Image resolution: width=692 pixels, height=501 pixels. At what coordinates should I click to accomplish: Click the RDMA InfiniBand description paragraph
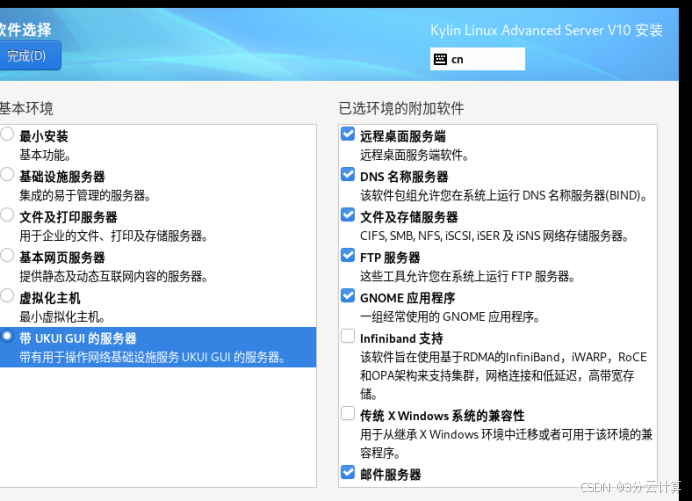point(504,375)
